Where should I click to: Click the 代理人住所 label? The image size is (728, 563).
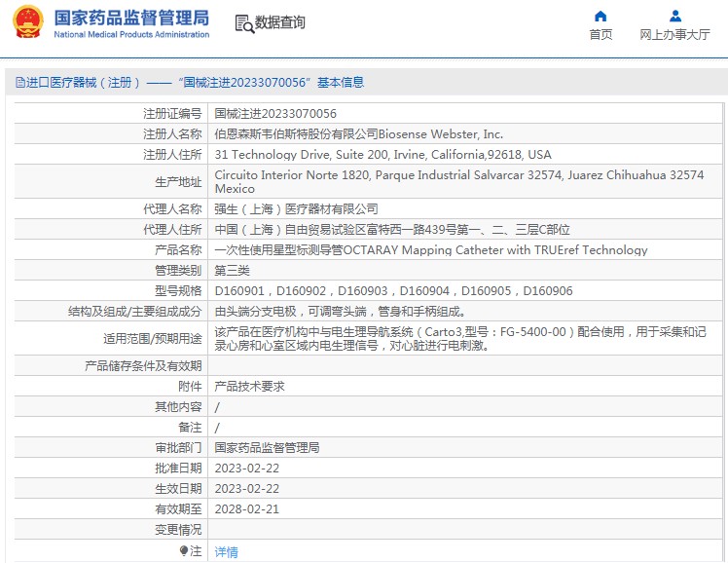tap(172, 230)
